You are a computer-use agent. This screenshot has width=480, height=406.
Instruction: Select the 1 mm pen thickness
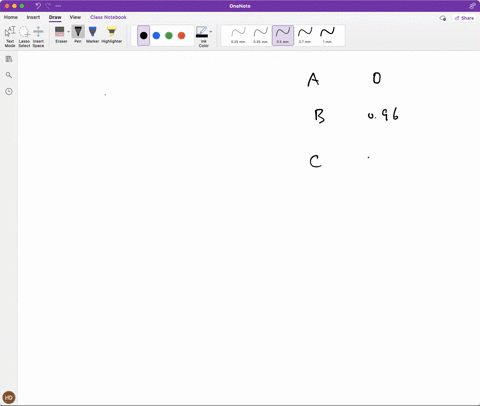[x=327, y=35]
